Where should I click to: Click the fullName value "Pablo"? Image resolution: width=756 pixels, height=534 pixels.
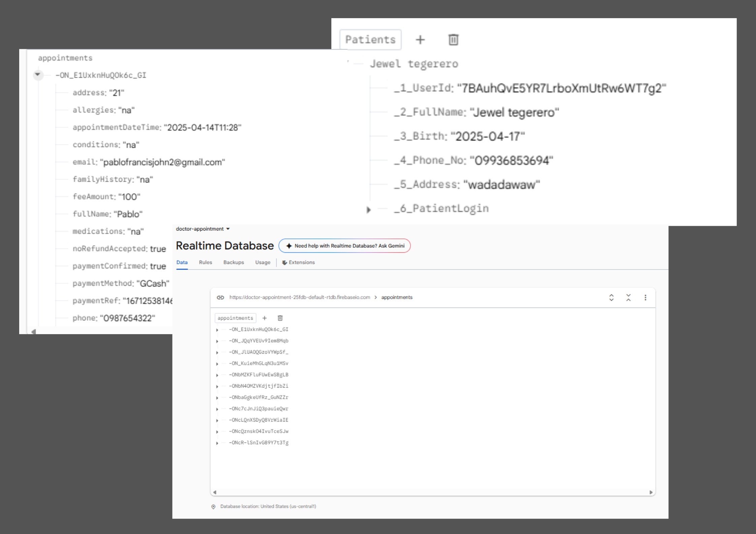(x=128, y=214)
